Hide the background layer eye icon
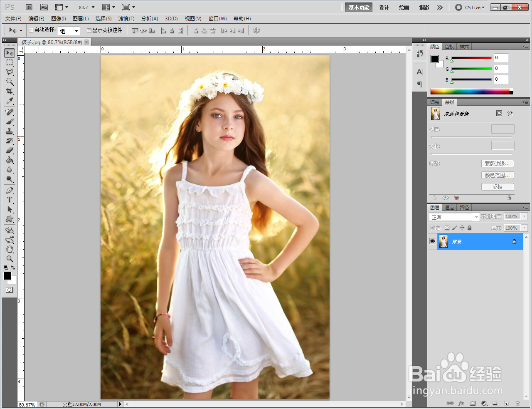 click(432, 241)
